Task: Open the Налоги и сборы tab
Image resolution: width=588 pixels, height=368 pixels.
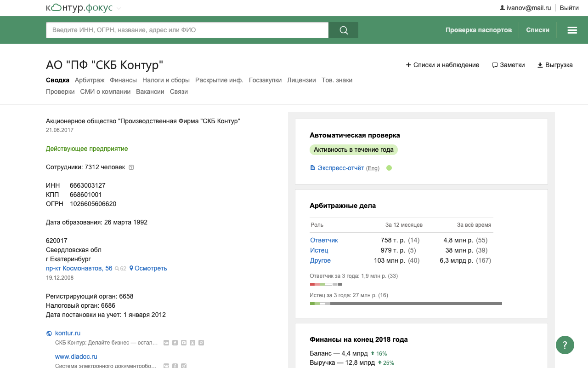Action: pos(166,80)
